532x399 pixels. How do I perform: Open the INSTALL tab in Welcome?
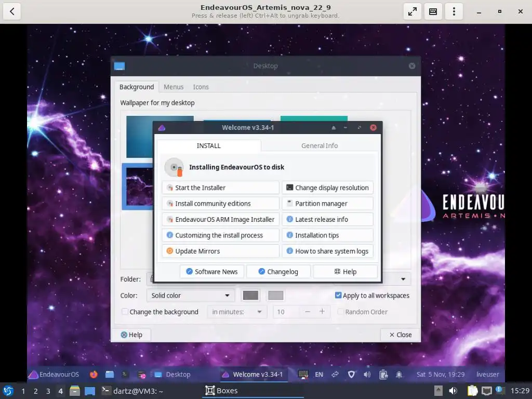pyautogui.click(x=209, y=145)
